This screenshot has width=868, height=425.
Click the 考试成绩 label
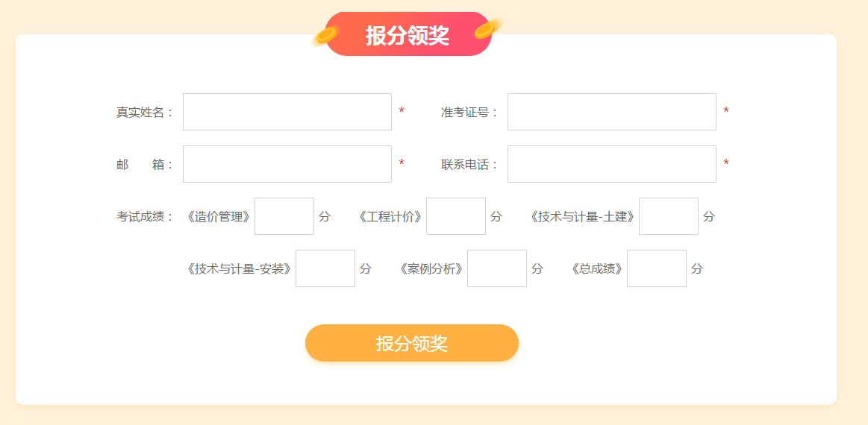145,217
